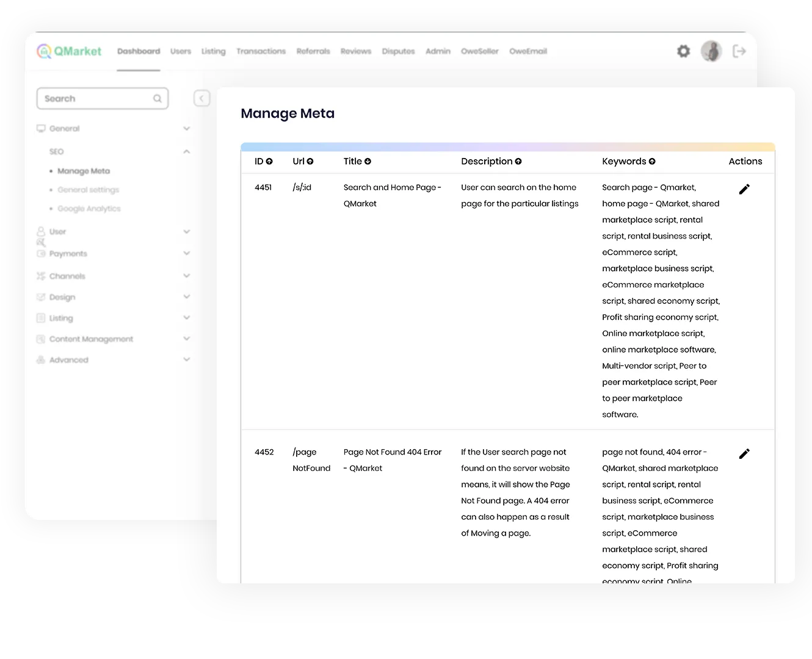Expand the Content Management section
This screenshot has height=659, width=812.
click(x=186, y=339)
